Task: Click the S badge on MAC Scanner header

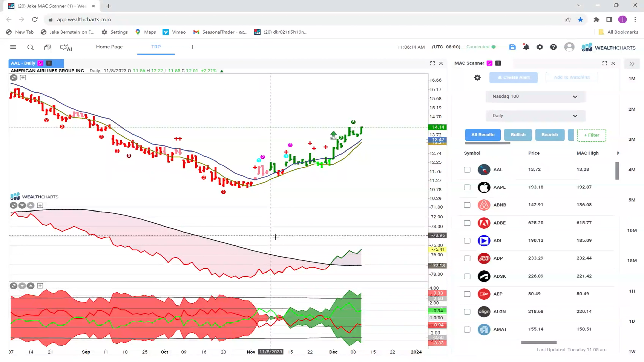Action: pyautogui.click(x=490, y=63)
